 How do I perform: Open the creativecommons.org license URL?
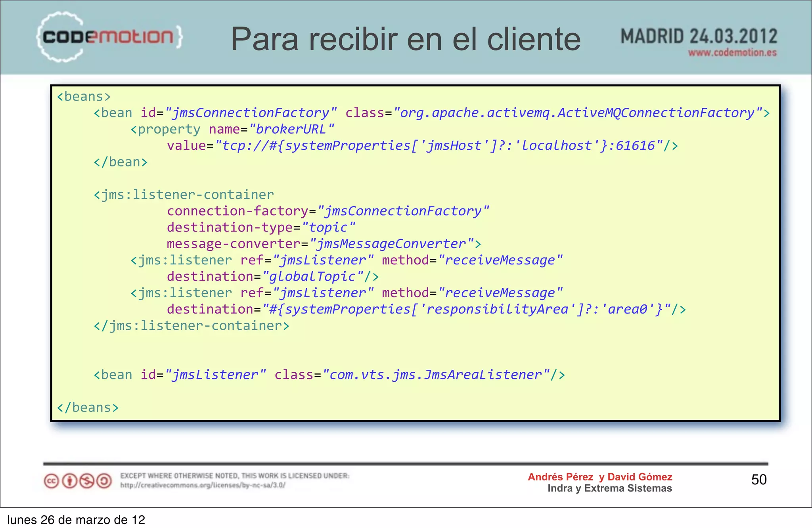tap(203, 485)
